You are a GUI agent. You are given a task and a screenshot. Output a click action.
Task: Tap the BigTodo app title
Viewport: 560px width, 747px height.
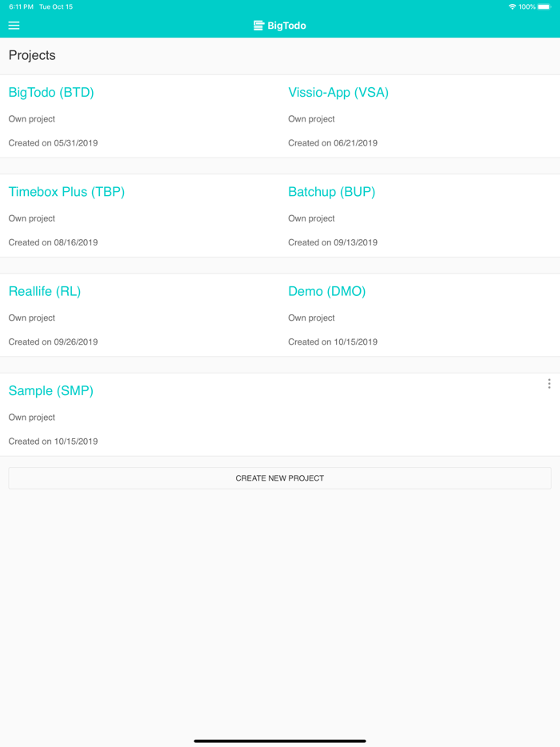pyautogui.click(x=286, y=26)
